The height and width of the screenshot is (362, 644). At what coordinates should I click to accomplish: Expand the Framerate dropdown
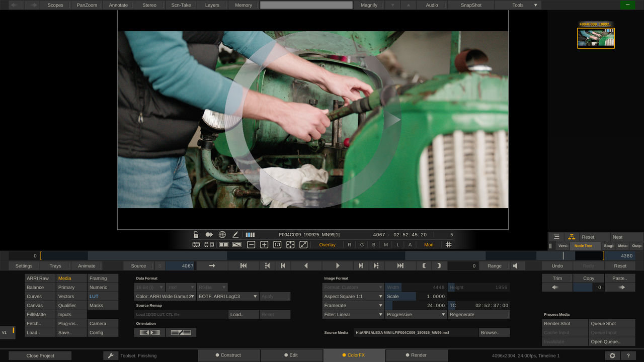[x=353, y=306]
